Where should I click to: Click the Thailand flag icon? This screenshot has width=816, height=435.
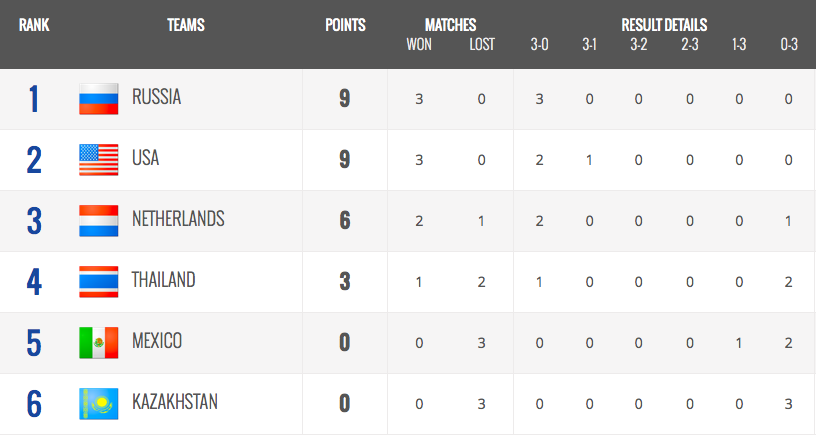pyautogui.click(x=99, y=282)
